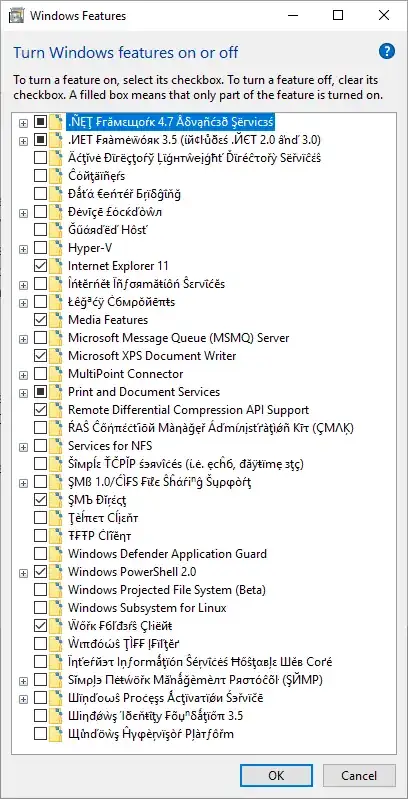Click the Windows Features title bar icon

pos(18,16)
